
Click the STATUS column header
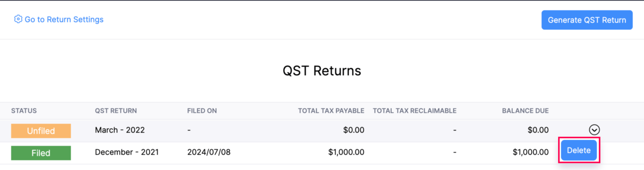click(24, 111)
